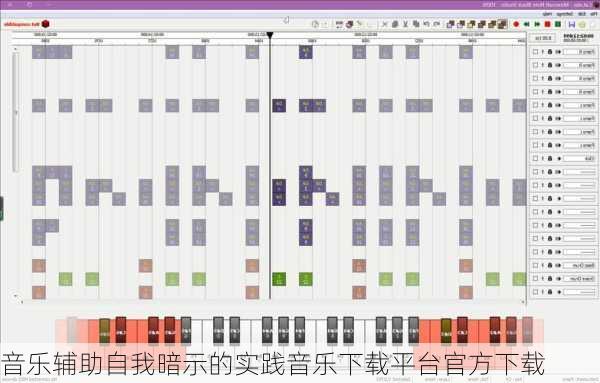Screen dimensions: 600x383
Task: Tick the checkbox of the Bass Drum layer
Action: click(x=535, y=265)
